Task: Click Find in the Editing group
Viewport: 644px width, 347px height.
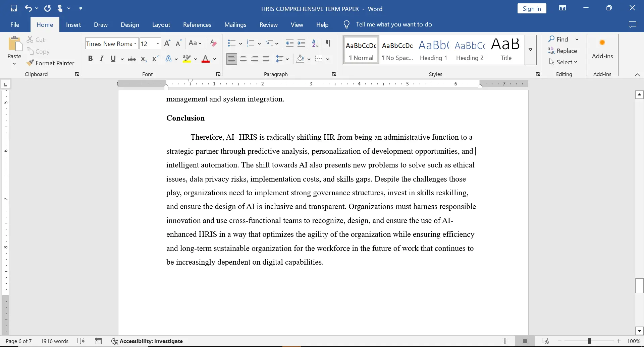Action: click(559, 40)
